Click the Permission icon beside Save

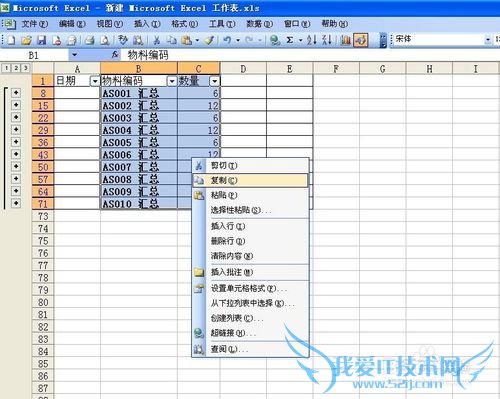57,40
